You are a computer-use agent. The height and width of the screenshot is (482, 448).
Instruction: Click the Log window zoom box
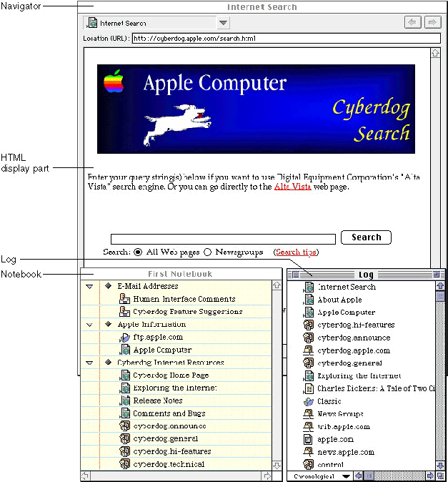(436, 275)
